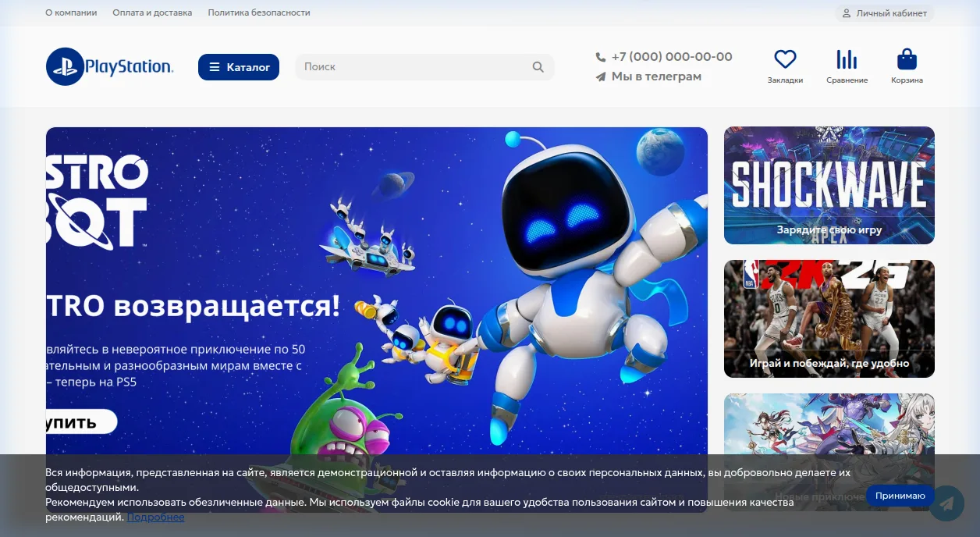
Task: Open Политика безопасности link
Action: pyautogui.click(x=259, y=12)
